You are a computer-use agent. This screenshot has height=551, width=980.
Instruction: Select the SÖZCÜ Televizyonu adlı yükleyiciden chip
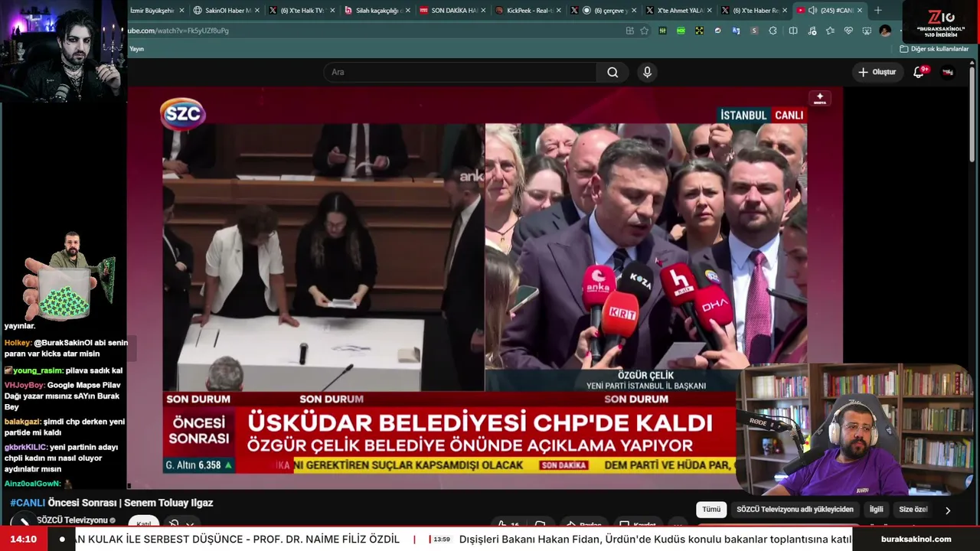coord(795,509)
